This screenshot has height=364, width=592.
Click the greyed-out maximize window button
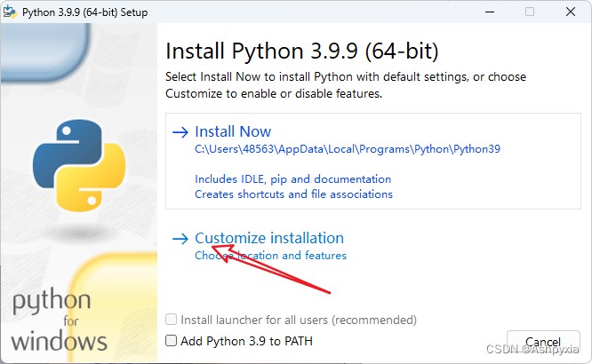(x=530, y=12)
